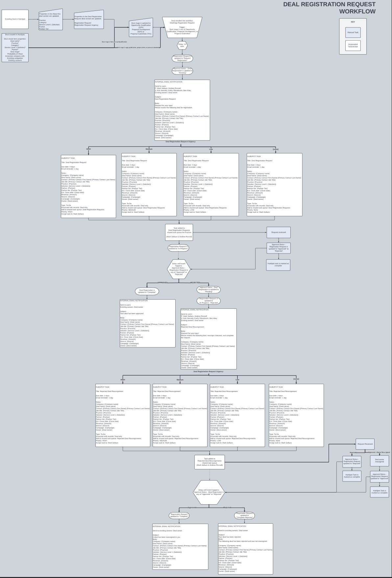Viewport: 392px width, 578px height.
Task: Select the Rejected Deal Reassignments task queue box
Action: coord(209,462)
